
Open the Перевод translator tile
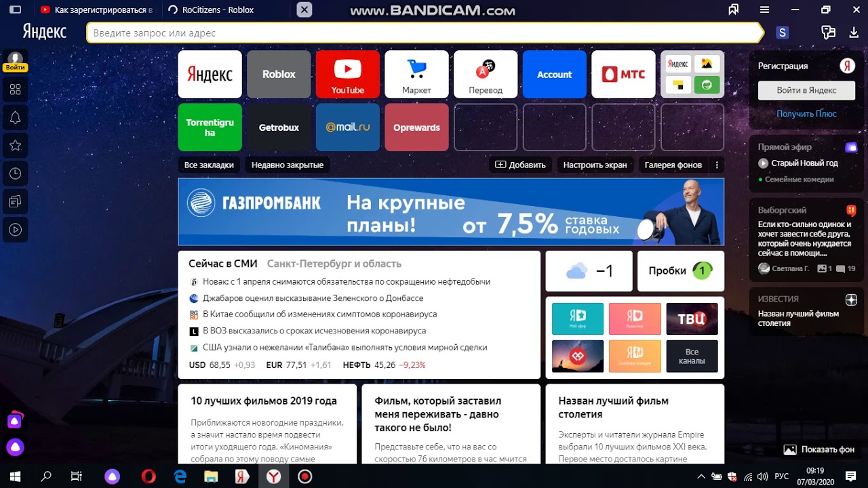486,75
